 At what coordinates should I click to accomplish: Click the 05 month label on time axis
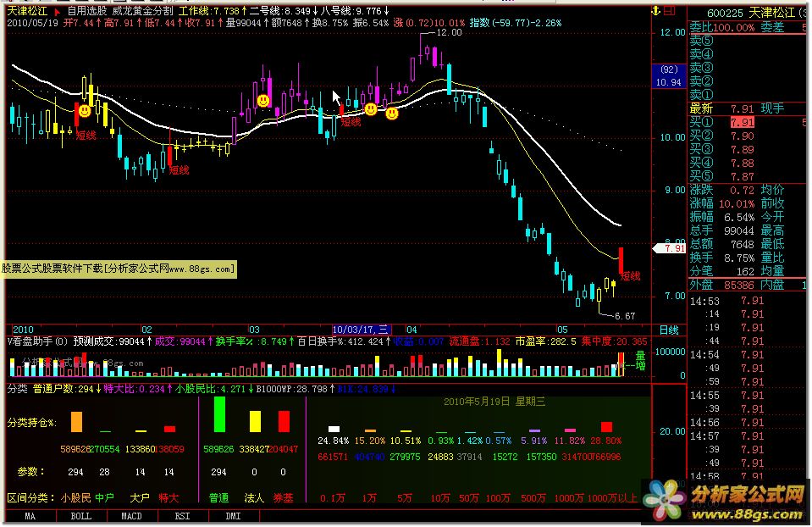point(563,330)
